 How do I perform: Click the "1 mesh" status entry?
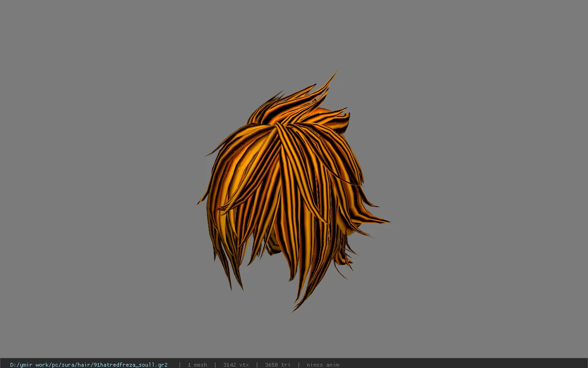pos(197,365)
